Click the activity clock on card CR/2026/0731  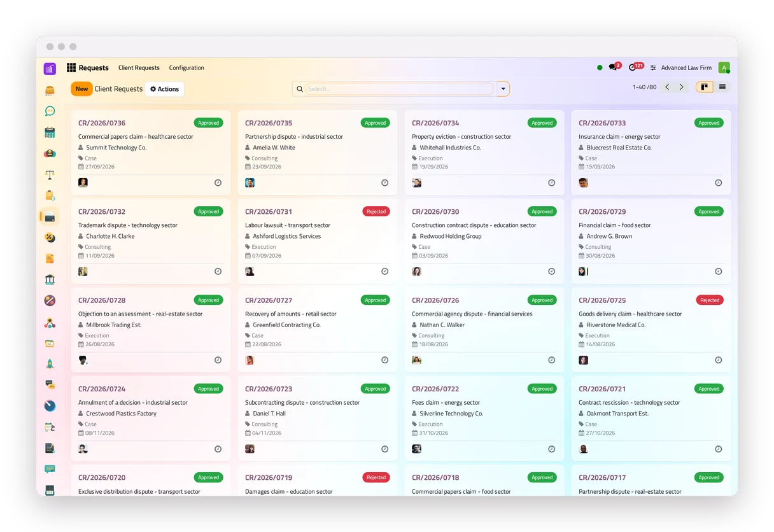tap(384, 271)
